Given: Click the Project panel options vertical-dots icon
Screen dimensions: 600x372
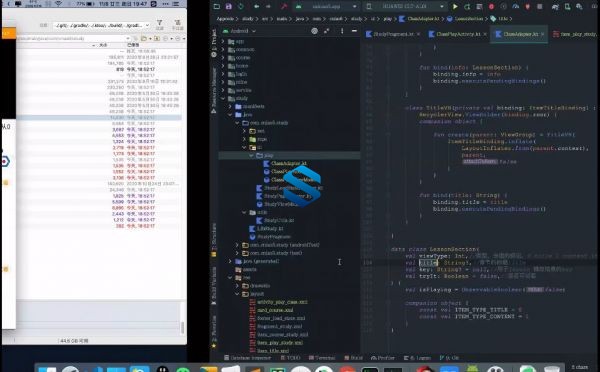Looking at the screenshot, I should 342,31.
